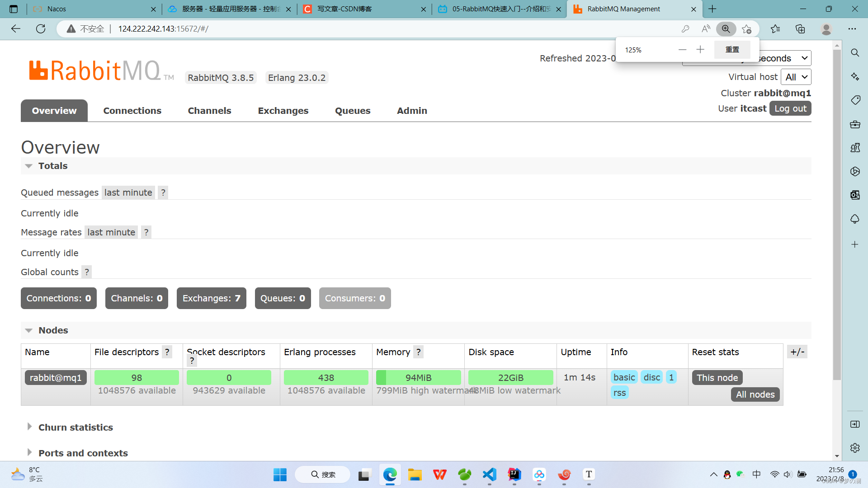Show help for Queued messages

point(163,193)
